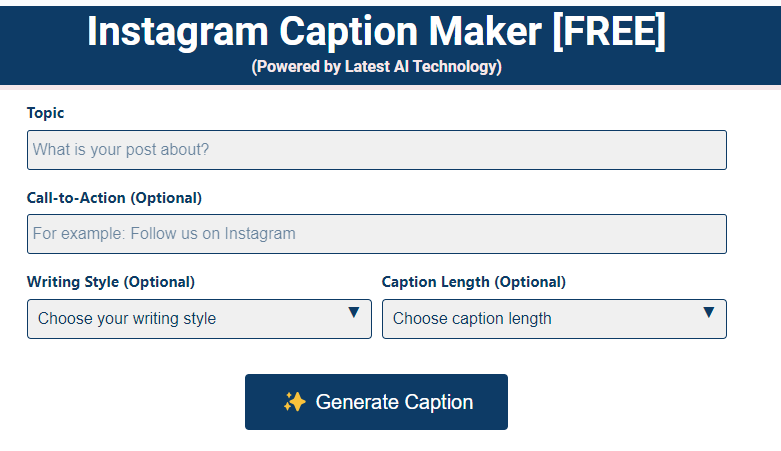The height and width of the screenshot is (451, 781).
Task: Focus the Call-to-Action input field
Action: 377,234
